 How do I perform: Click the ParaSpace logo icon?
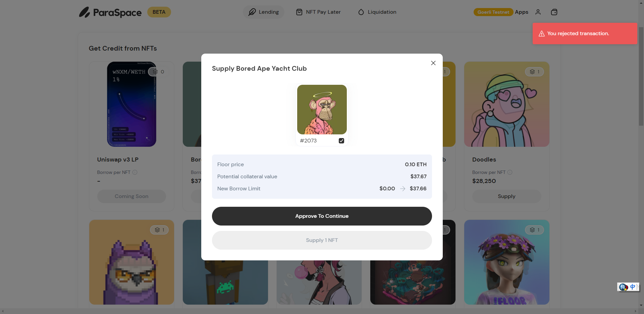[x=85, y=12]
